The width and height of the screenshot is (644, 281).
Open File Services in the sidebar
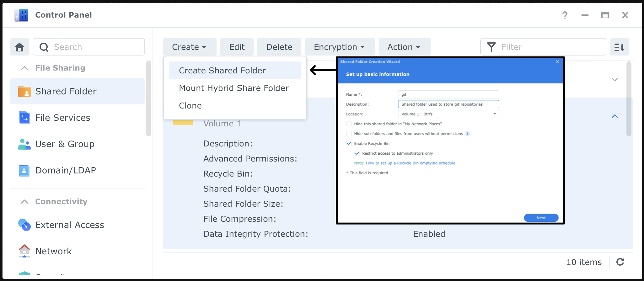[62, 118]
